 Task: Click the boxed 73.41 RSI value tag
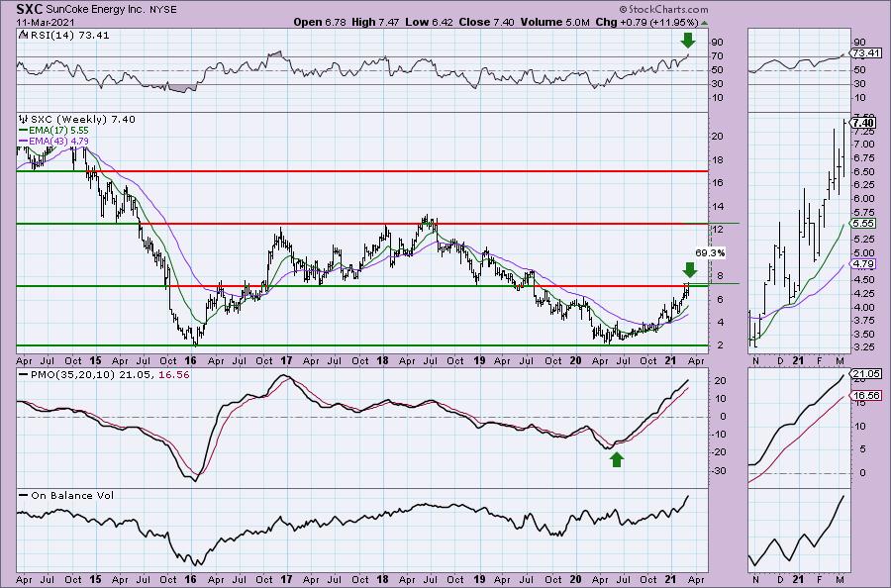pos(866,53)
